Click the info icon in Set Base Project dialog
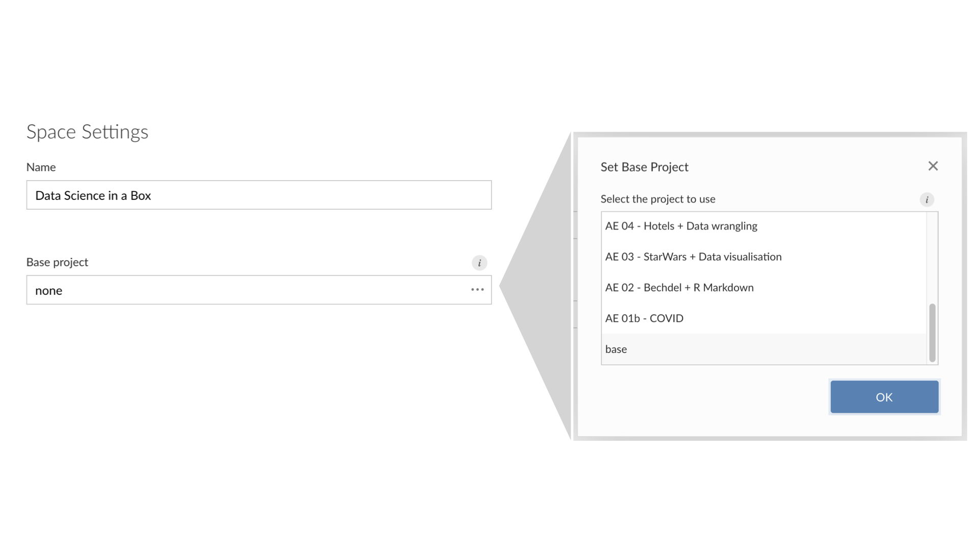980x551 pixels. coord(927,199)
